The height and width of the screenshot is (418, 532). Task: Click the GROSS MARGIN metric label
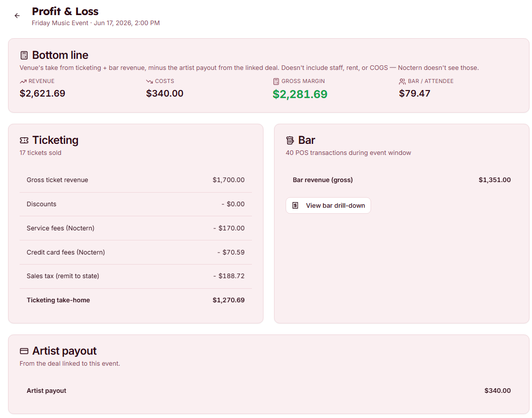pyautogui.click(x=303, y=81)
